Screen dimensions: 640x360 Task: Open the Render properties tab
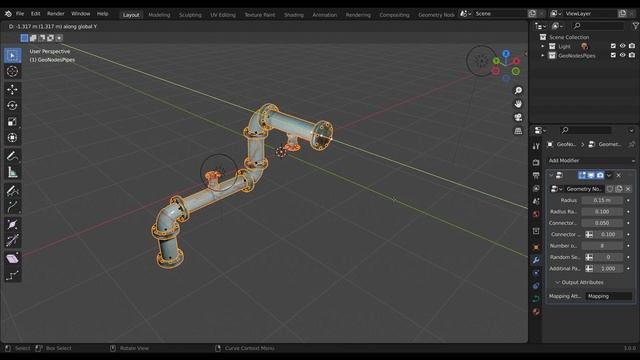536,162
